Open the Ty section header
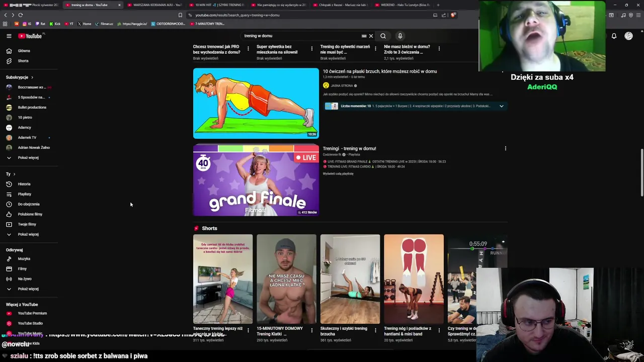 [x=10, y=174]
